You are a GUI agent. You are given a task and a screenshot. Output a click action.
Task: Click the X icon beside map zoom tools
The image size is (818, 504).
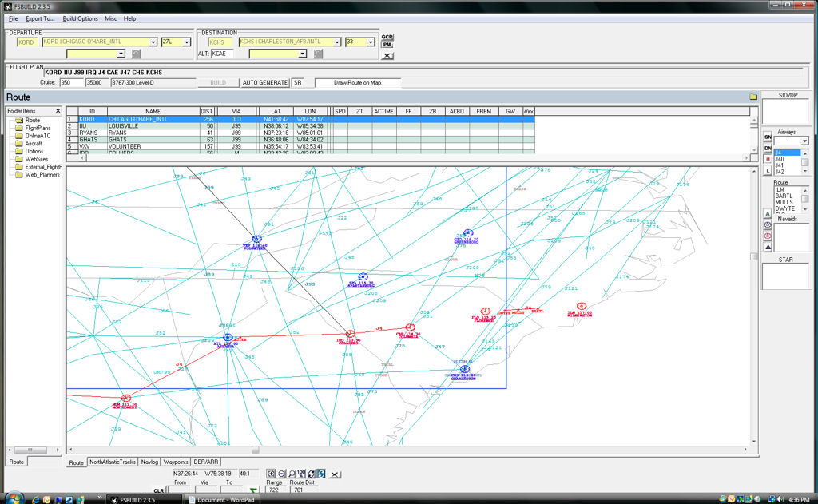335,474
